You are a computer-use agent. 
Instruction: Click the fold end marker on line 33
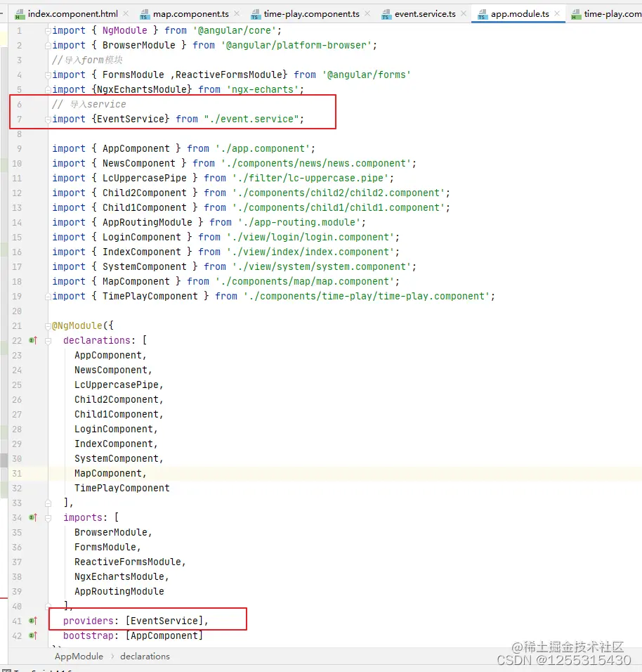coord(48,503)
